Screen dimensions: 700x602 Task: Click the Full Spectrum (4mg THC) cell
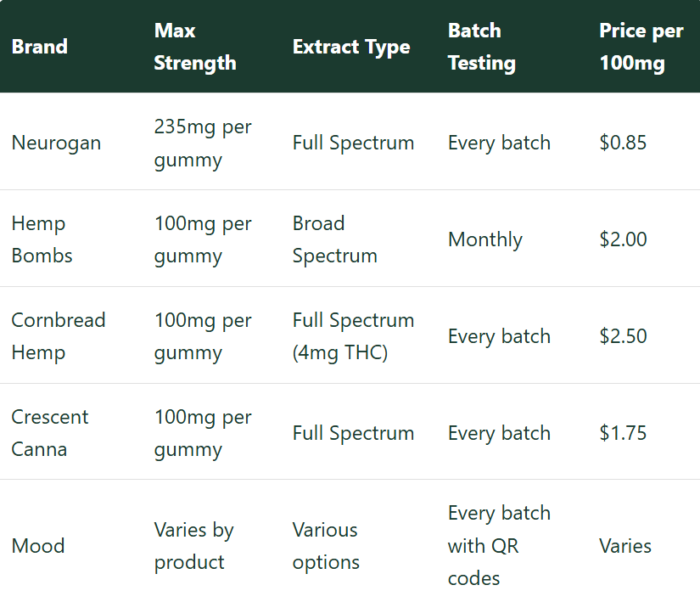[x=353, y=336]
